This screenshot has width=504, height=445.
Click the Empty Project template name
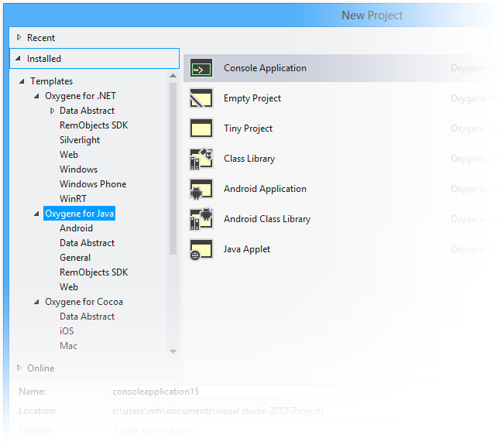[252, 98]
